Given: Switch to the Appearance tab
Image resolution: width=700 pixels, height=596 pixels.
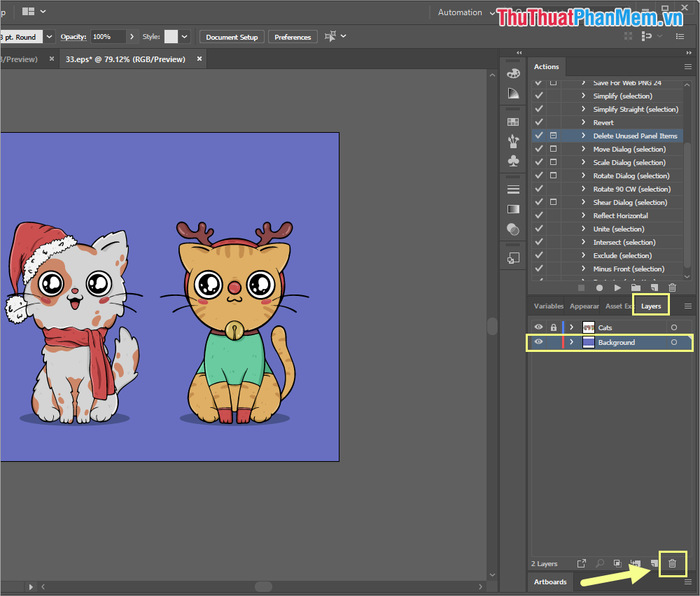Looking at the screenshot, I should [x=584, y=306].
